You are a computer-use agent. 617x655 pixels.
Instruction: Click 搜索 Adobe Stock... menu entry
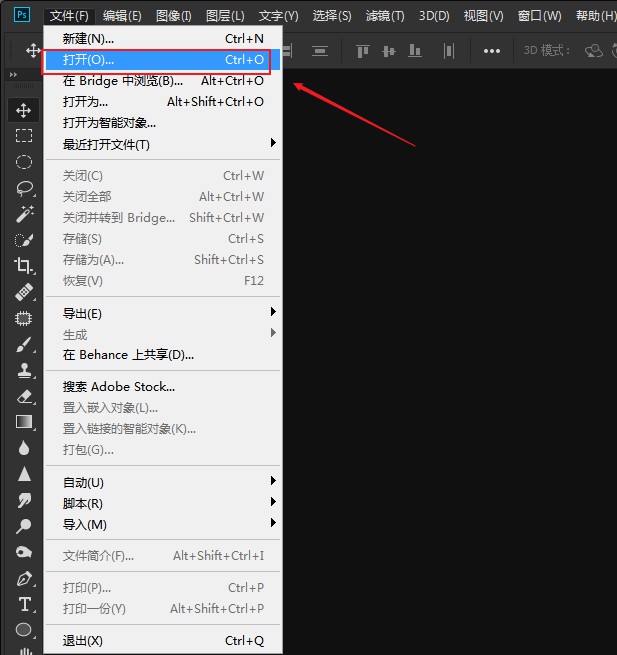pos(119,386)
